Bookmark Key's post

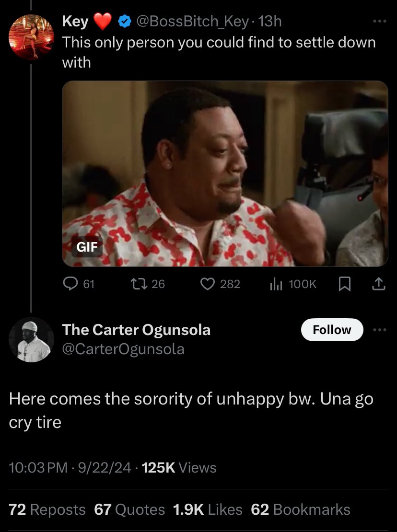coord(344,284)
